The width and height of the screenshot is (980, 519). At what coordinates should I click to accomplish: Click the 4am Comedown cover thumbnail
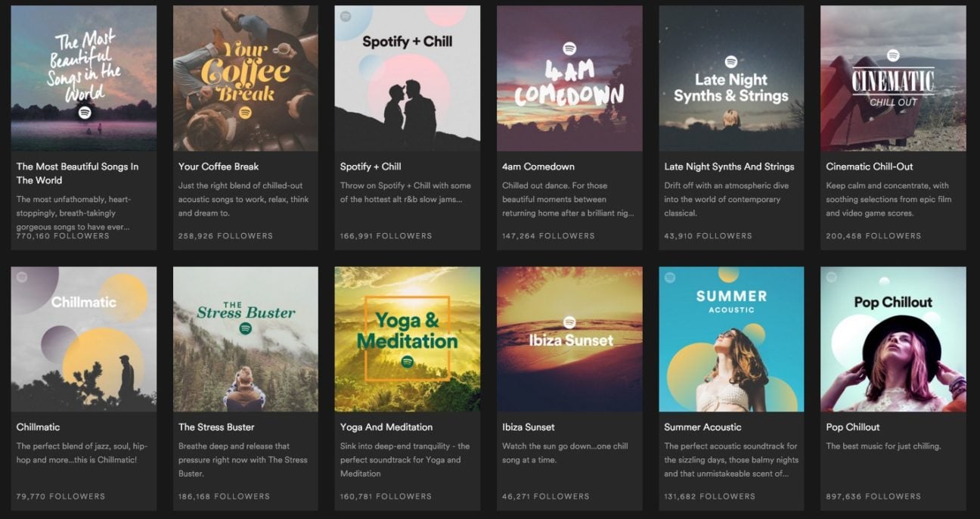coord(569,77)
